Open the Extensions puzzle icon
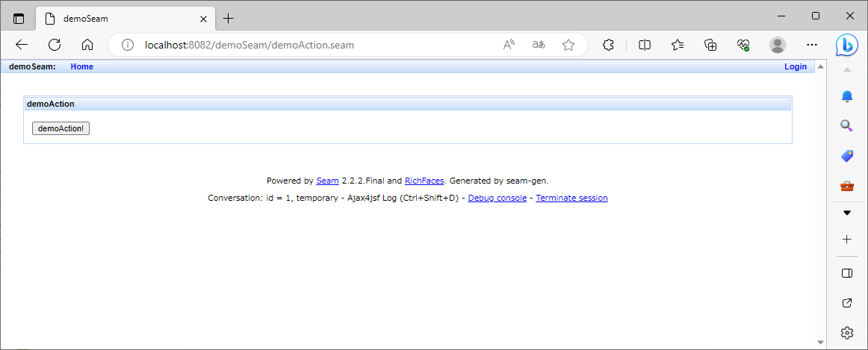This screenshot has height=350, width=868. point(608,45)
